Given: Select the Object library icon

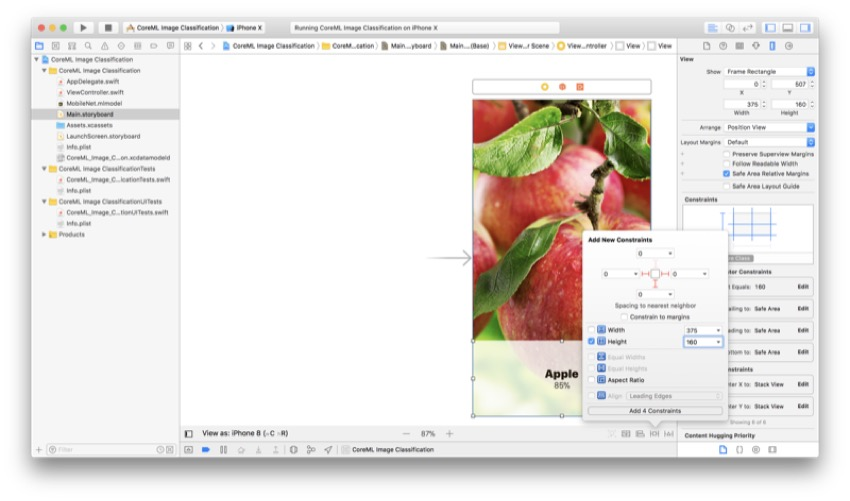Looking at the screenshot, I should [756, 449].
